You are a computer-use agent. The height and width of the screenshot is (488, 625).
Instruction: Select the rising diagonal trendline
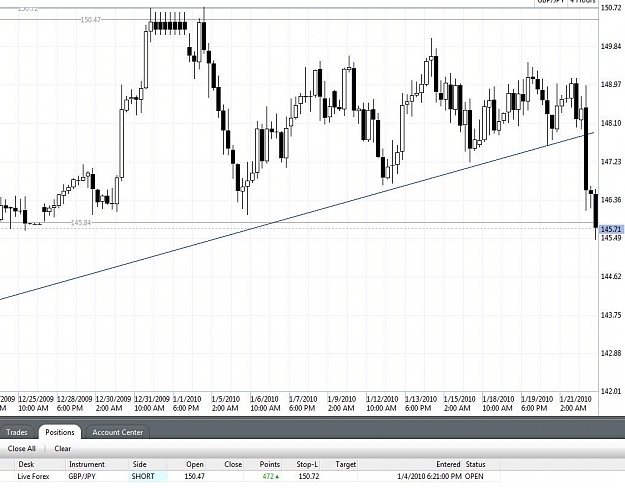pos(297,216)
